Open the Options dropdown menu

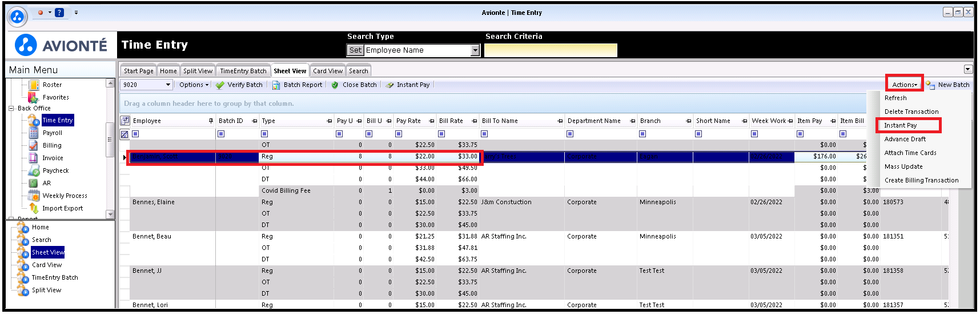(194, 85)
